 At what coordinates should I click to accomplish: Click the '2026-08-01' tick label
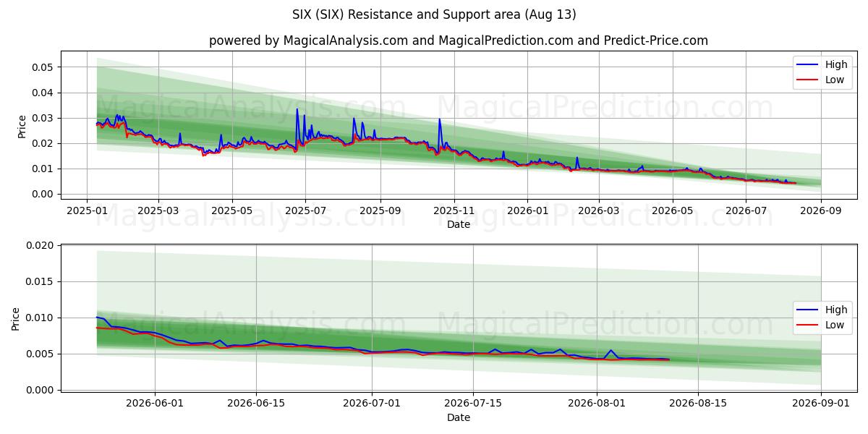pos(597,404)
